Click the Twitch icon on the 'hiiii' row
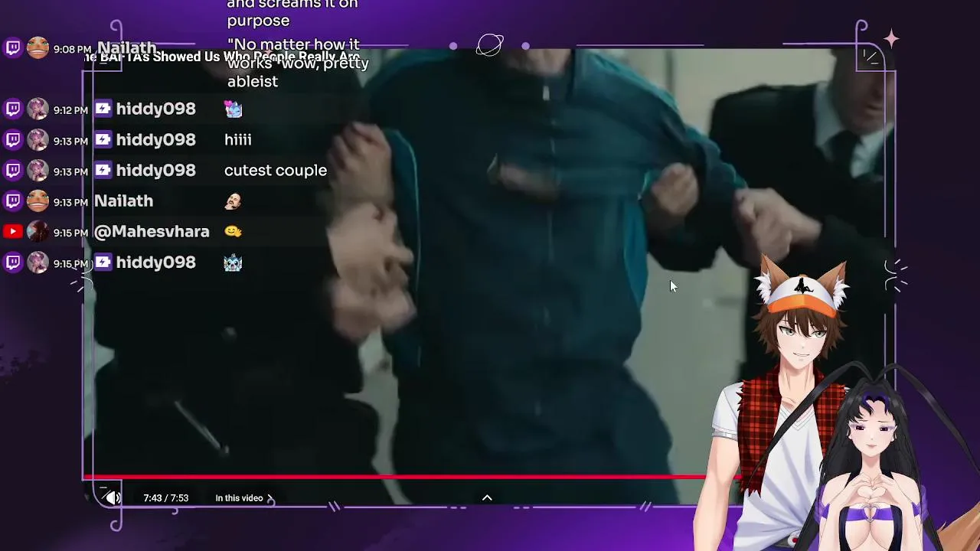980x551 pixels. tap(13, 140)
